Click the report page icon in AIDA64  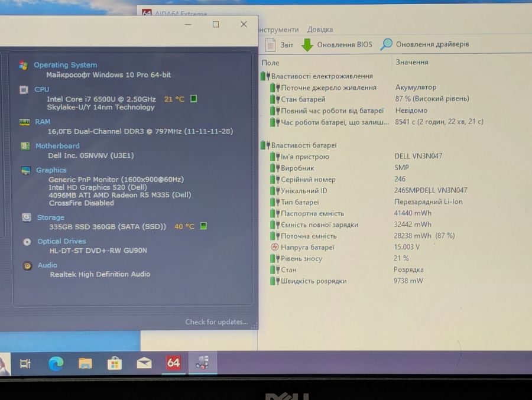[270, 45]
